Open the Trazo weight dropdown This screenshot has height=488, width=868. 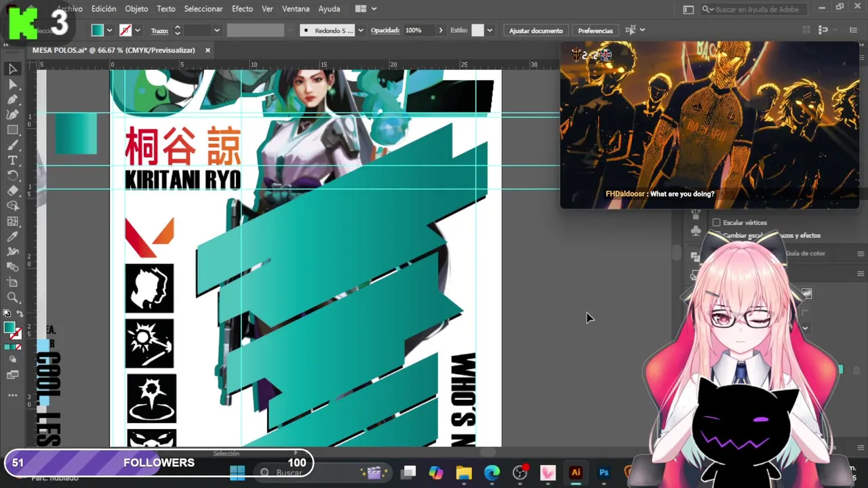pos(217,30)
